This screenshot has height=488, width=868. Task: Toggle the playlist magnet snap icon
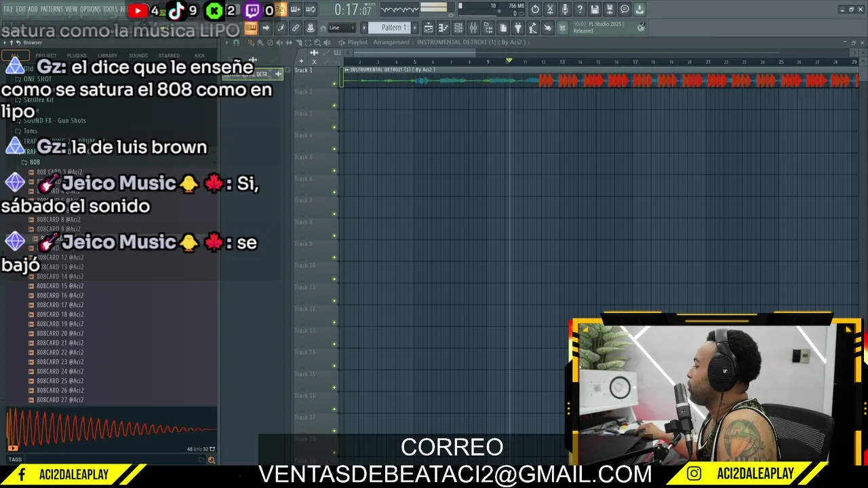pyautogui.click(x=236, y=43)
